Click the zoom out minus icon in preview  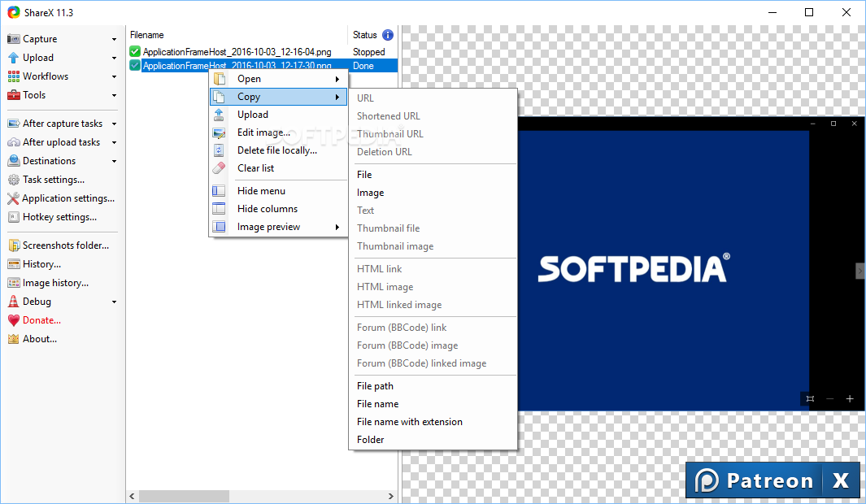coord(829,398)
